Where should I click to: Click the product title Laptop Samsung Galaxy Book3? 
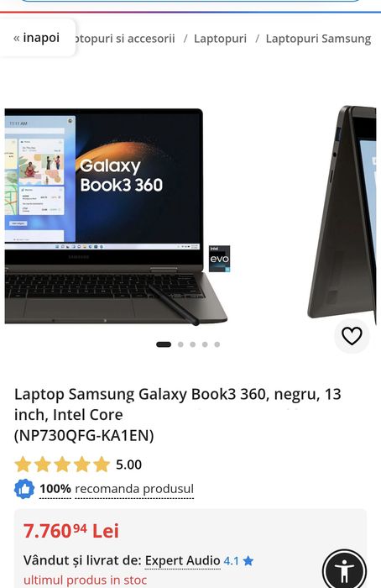(178, 415)
